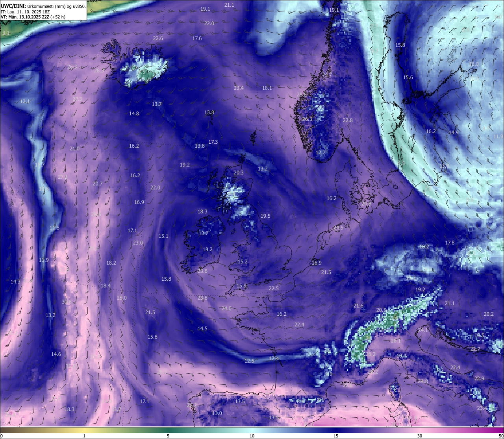
Task: Click the map value 21.6
Action: coord(358,306)
